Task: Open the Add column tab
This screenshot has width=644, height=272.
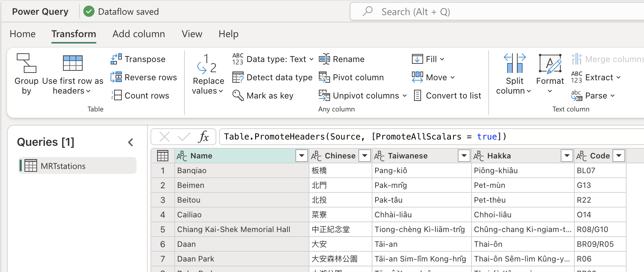Action: [139, 34]
